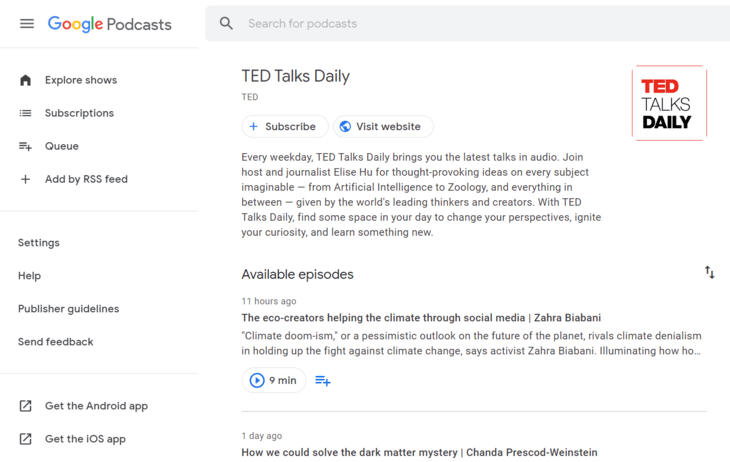Go to Explore shows

click(81, 80)
